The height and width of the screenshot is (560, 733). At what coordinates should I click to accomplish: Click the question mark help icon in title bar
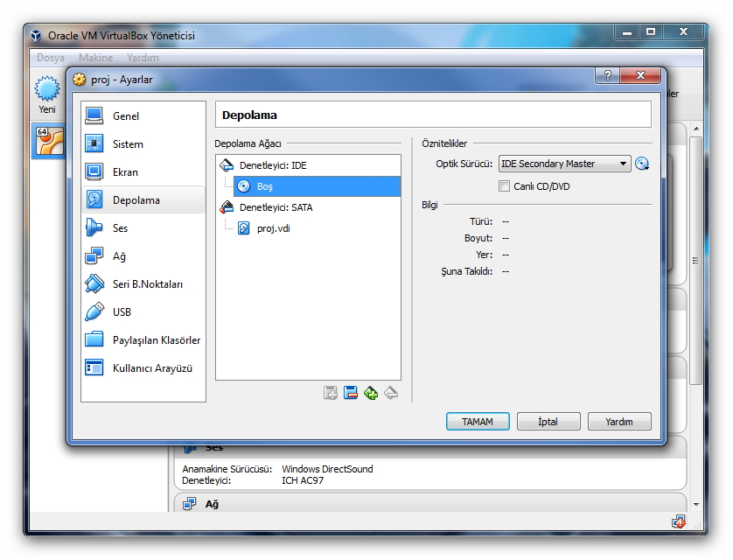pos(607,75)
